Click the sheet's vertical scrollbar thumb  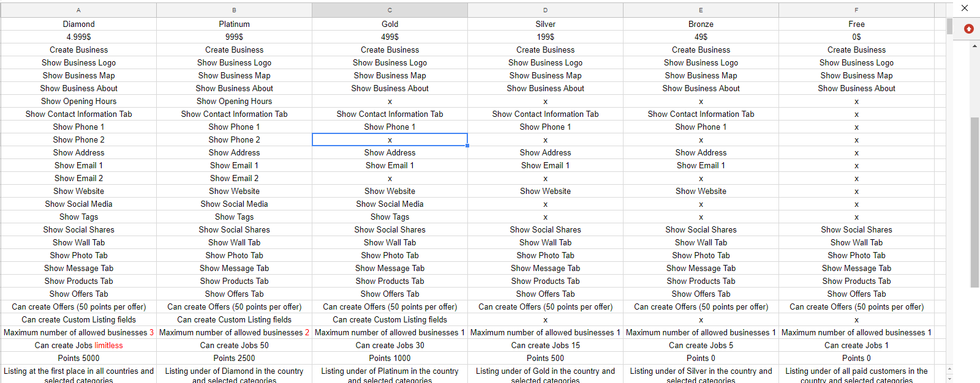coord(949,26)
